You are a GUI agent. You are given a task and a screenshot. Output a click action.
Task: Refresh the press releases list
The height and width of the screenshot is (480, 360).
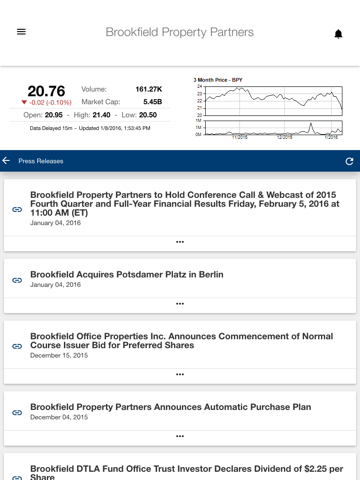click(x=349, y=161)
